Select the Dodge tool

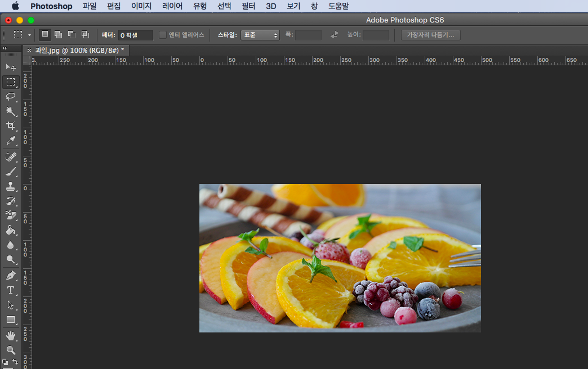click(x=11, y=260)
